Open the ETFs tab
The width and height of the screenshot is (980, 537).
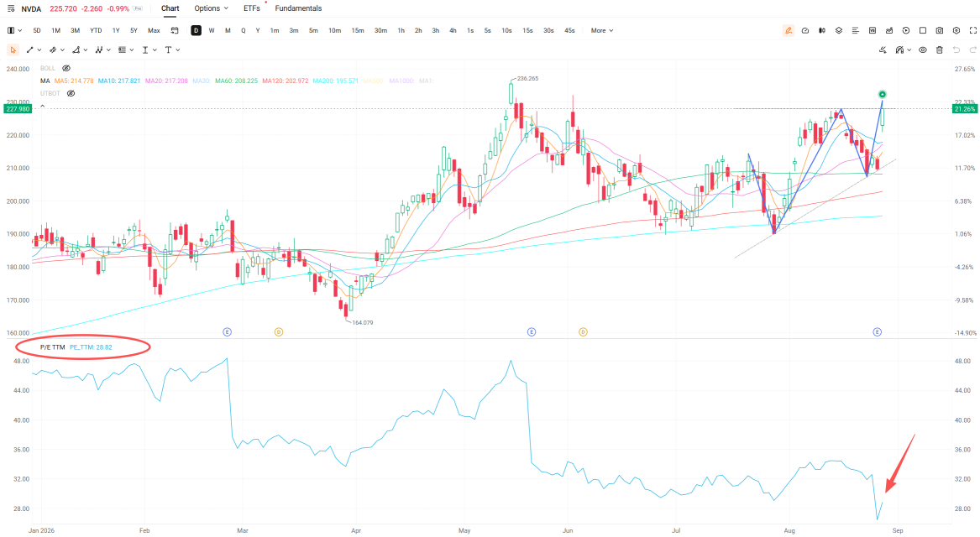[x=252, y=8]
